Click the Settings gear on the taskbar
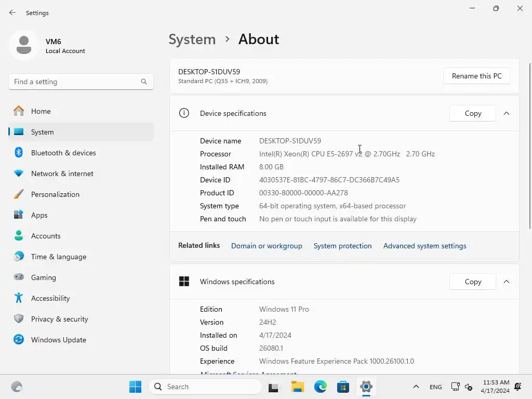This screenshot has height=399, width=532. [366, 387]
